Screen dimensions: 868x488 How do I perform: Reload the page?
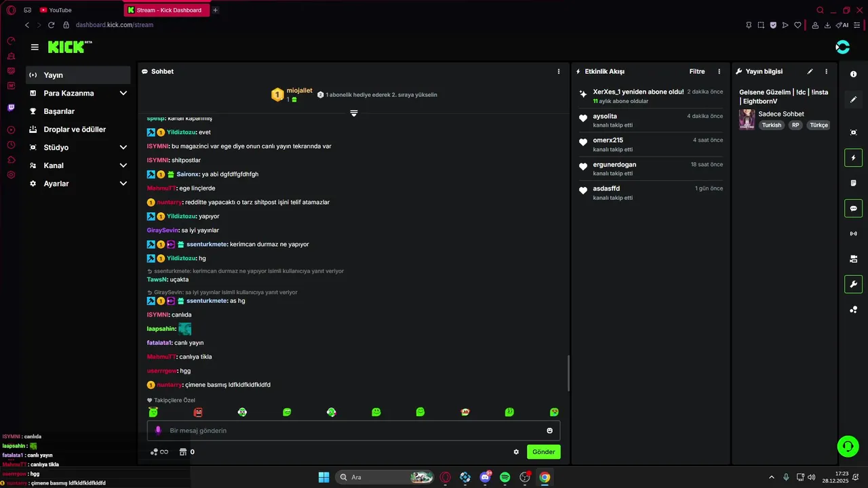pyautogui.click(x=51, y=25)
